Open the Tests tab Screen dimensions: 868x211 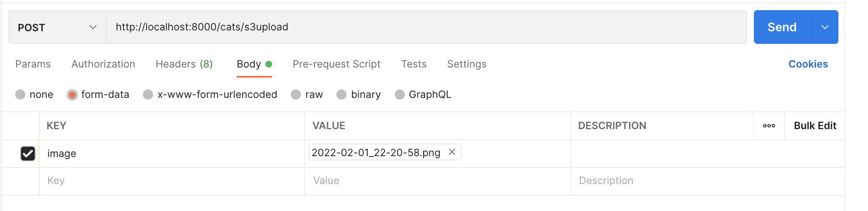coord(414,64)
